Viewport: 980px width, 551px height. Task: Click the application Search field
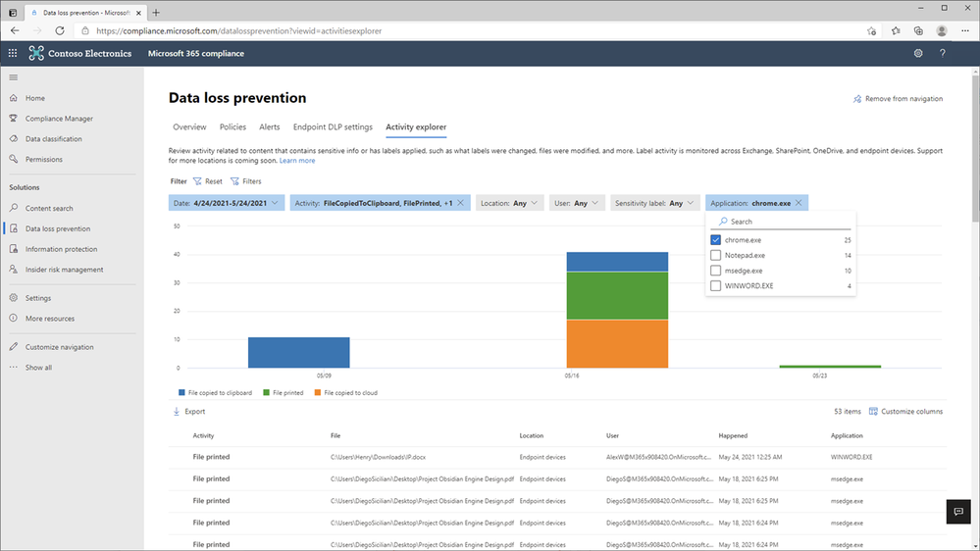click(x=781, y=222)
